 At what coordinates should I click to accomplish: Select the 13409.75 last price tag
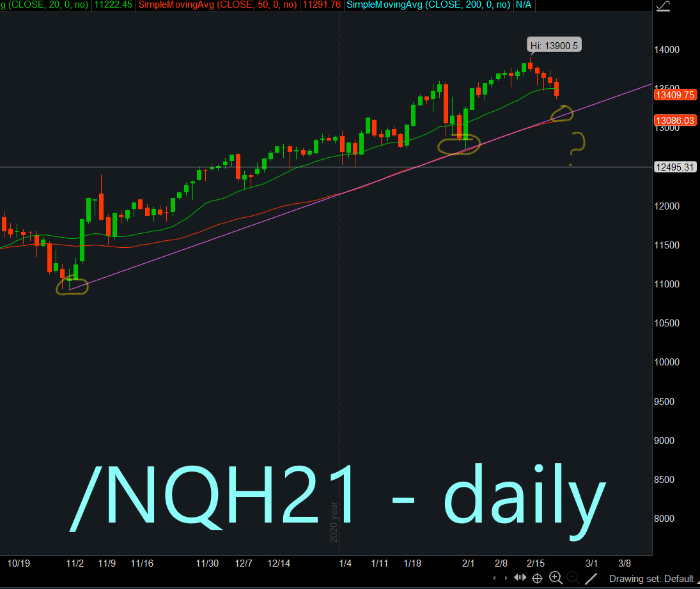point(674,95)
